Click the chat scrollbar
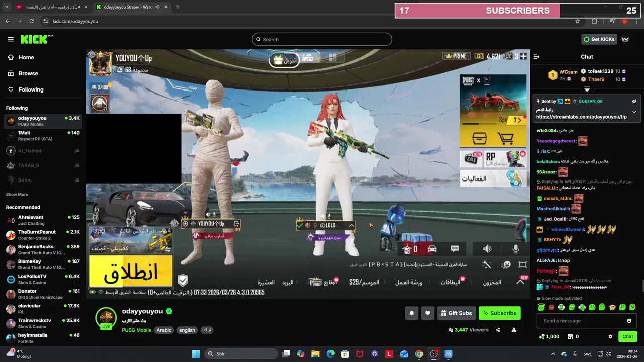This screenshot has width=644, height=362. coord(642,287)
